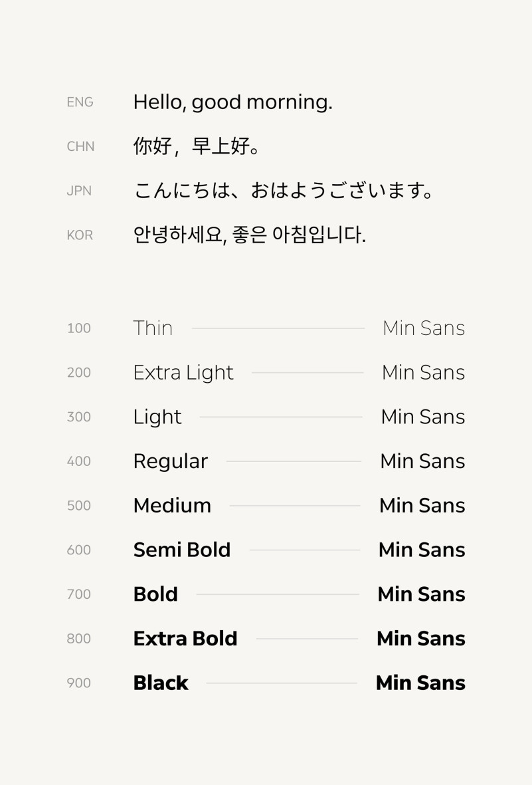The height and width of the screenshot is (785, 532).
Task: Click the Extra Bold weight name
Action: (x=185, y=639)
